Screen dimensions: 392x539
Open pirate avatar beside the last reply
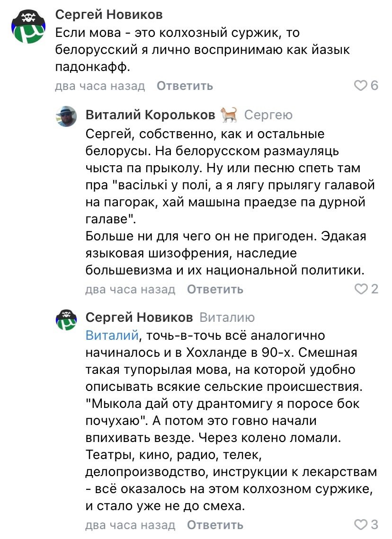(66, 319)
